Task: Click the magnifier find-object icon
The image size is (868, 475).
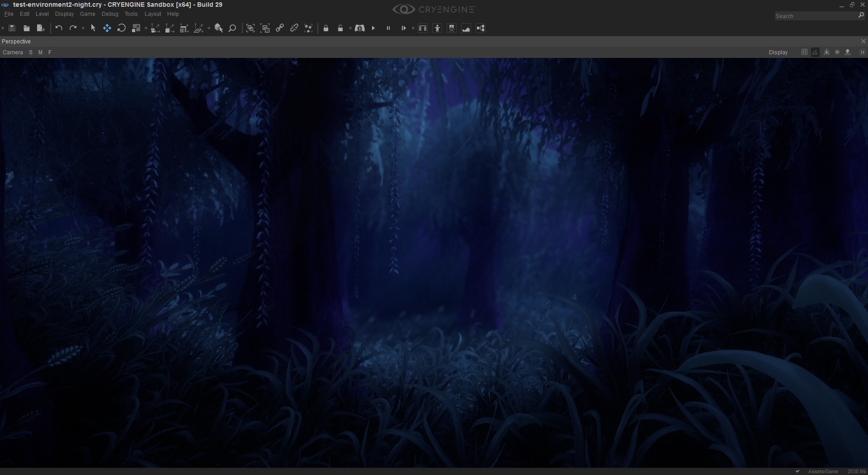Action: point(232,28)
